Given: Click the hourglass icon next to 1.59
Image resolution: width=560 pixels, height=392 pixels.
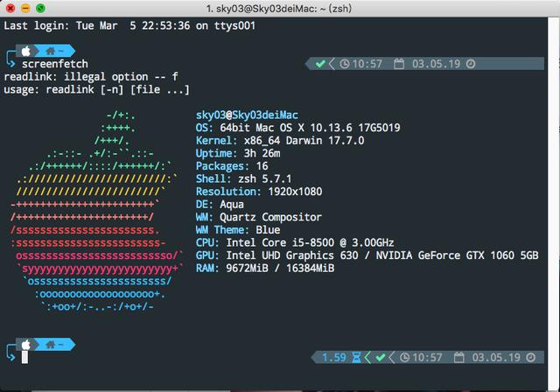Looking at the screenshot, I should click(356, 357).
